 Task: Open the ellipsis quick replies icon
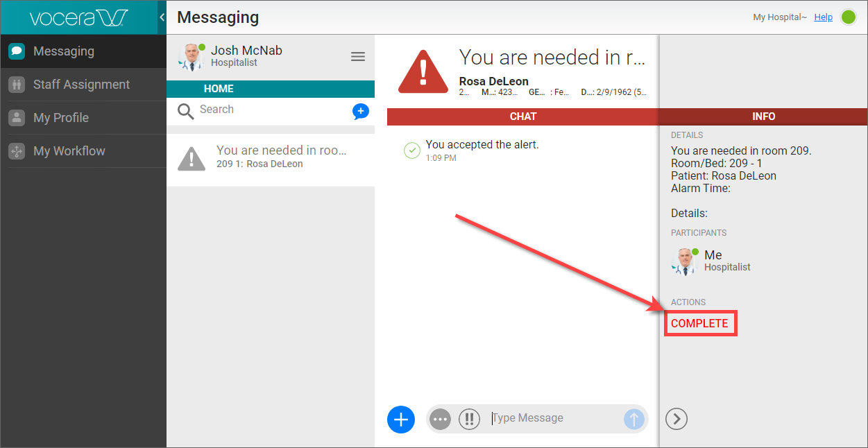click(x=440, y=419)
